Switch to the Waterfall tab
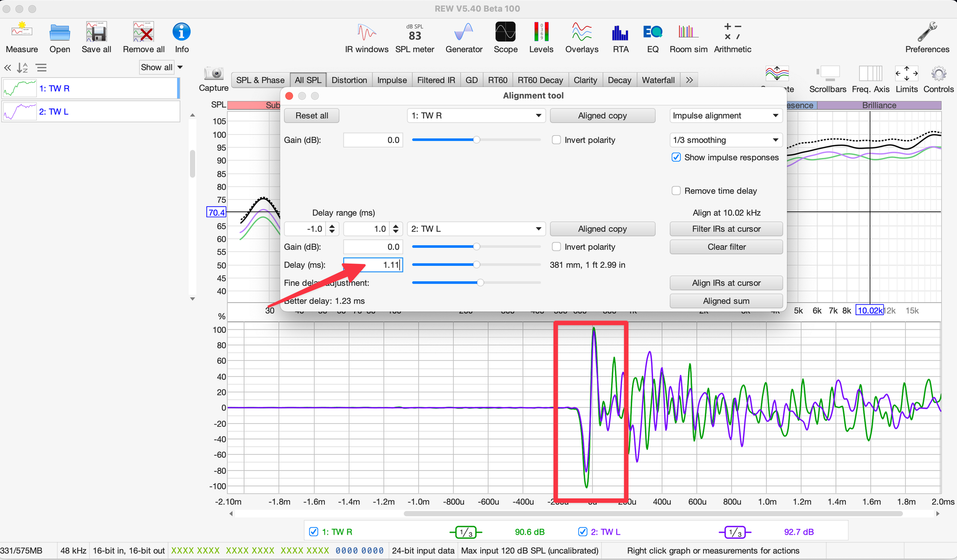 [x=658, y=80]
